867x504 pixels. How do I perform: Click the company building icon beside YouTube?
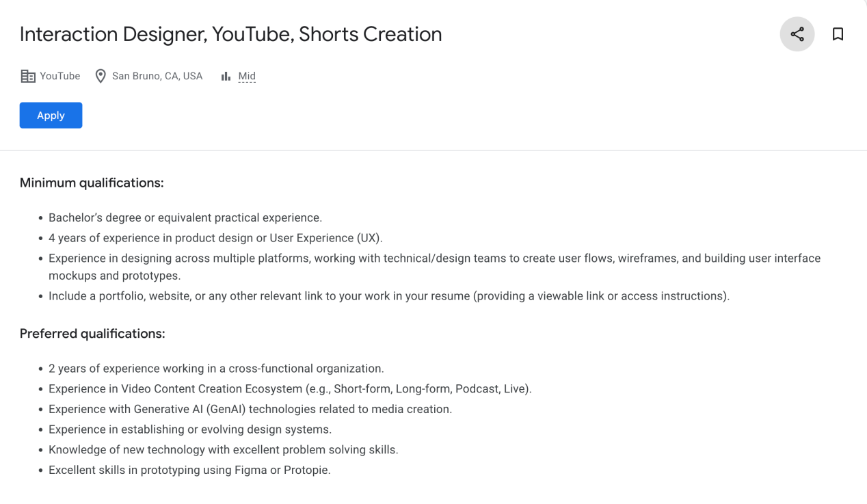tap(28, 77)
